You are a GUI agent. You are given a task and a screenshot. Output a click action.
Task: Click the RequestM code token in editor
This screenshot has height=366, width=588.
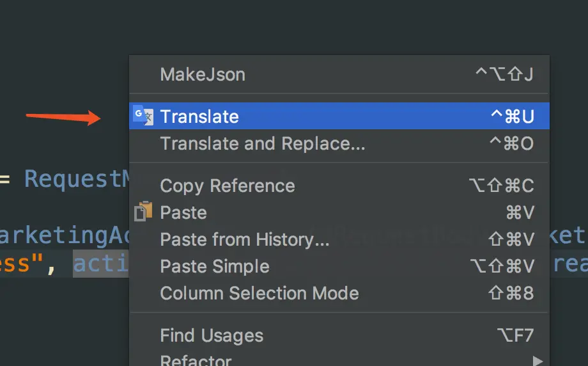[x=77, y=179]
